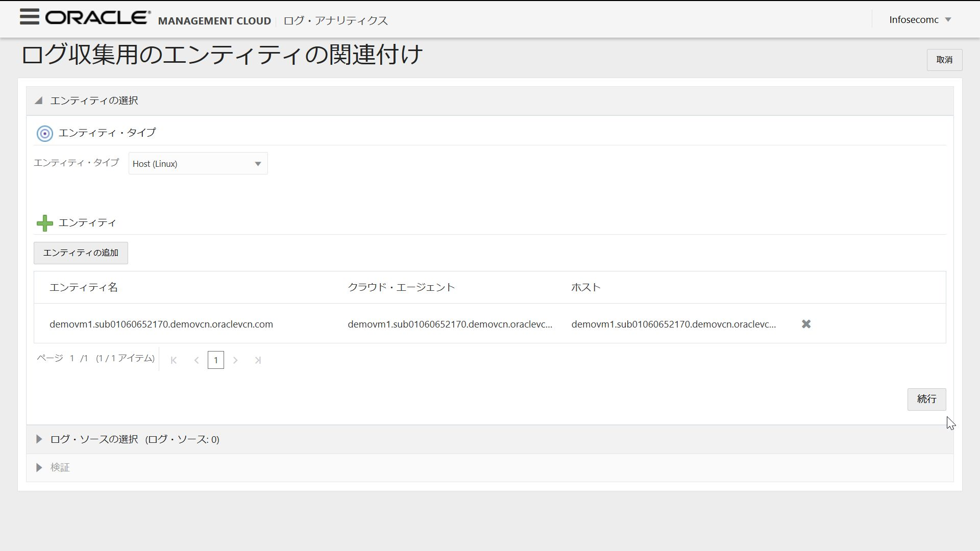Click the 取消 cancel button
The height and width of the screenshot is (551, 980).
(944, 60)
